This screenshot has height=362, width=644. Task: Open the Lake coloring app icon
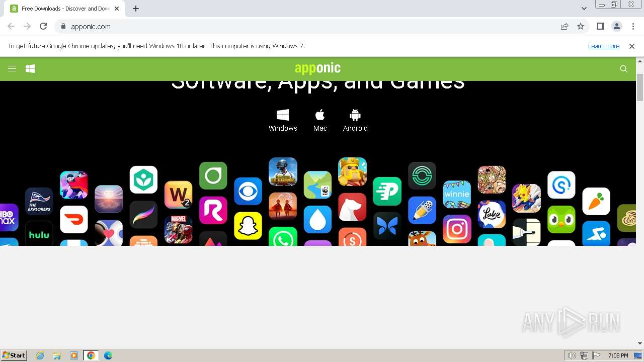pos(492,214)
